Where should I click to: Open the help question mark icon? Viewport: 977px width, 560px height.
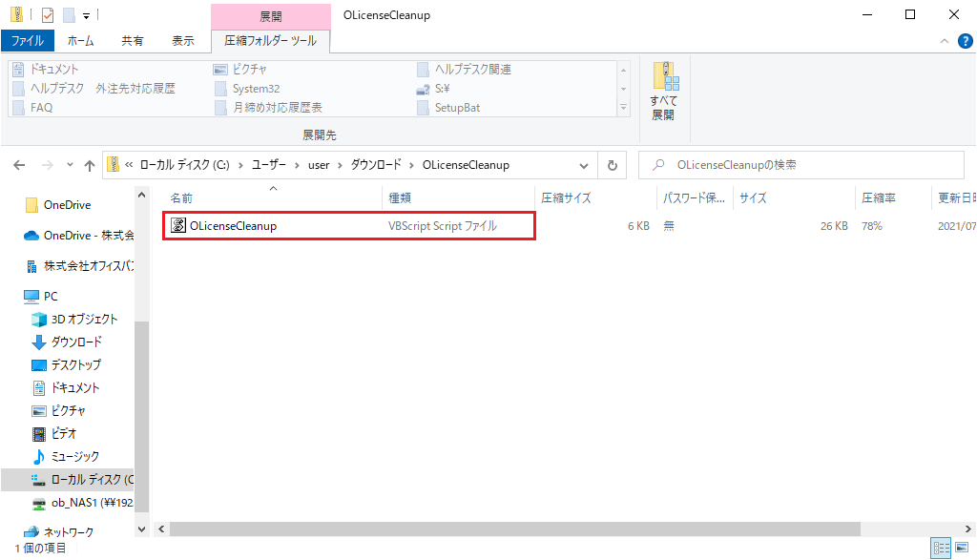(x=964, y=41)
